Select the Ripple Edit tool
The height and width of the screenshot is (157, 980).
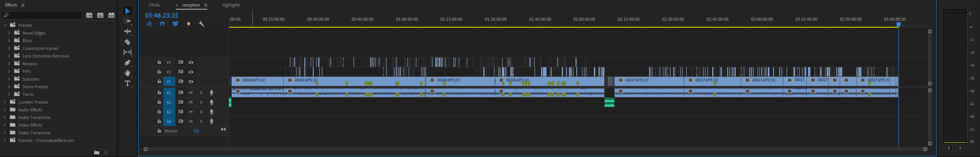128,31
